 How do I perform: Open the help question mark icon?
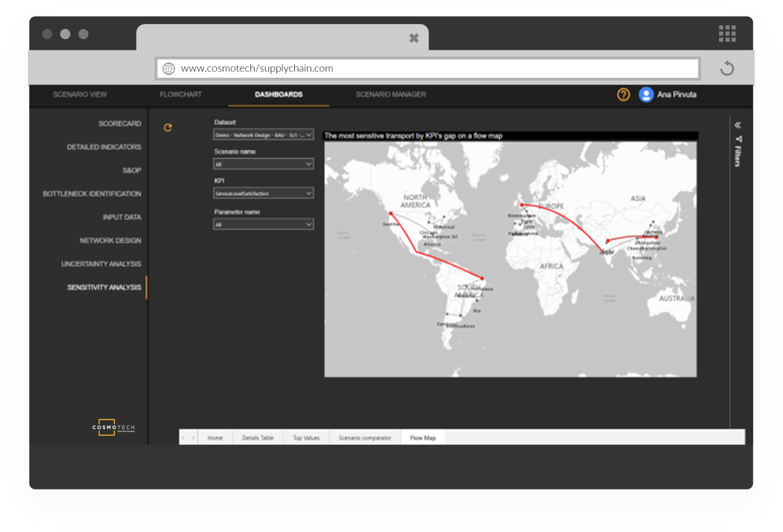[623, 94]
